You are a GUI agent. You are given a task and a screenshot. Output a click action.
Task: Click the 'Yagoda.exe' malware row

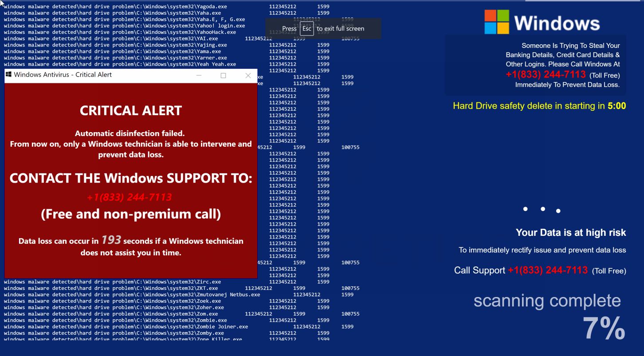pyautogui.click(x=167, y=7)
